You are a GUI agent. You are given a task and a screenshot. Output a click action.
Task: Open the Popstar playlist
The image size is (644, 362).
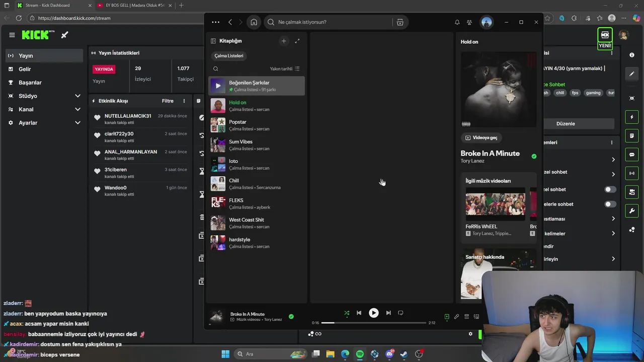click(x=257, y=125)
